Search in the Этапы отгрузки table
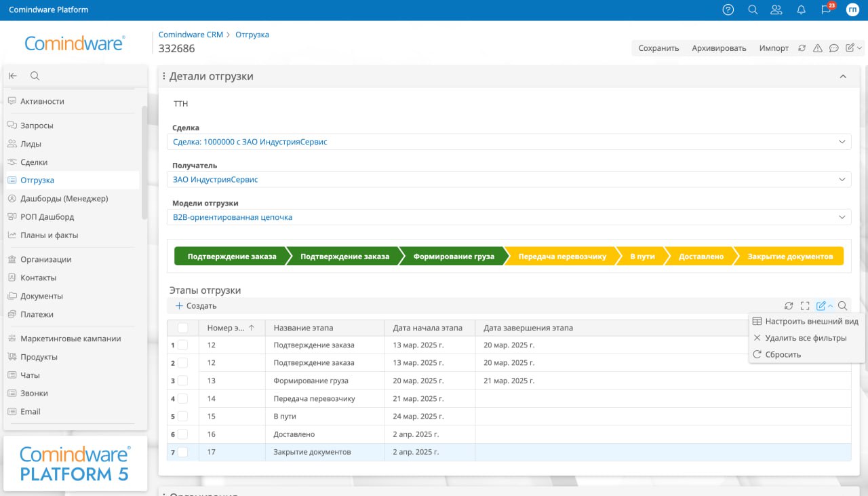 (x=843, y=306)
